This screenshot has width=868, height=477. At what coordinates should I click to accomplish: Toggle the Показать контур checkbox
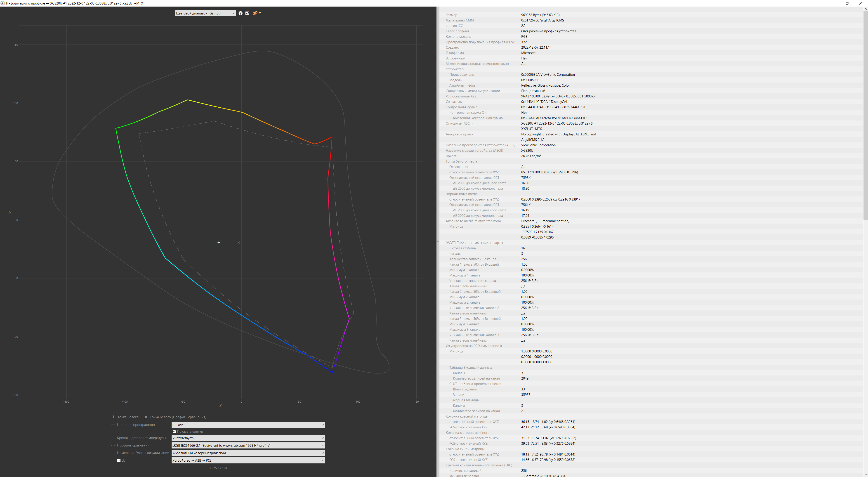tap(175, 432)
